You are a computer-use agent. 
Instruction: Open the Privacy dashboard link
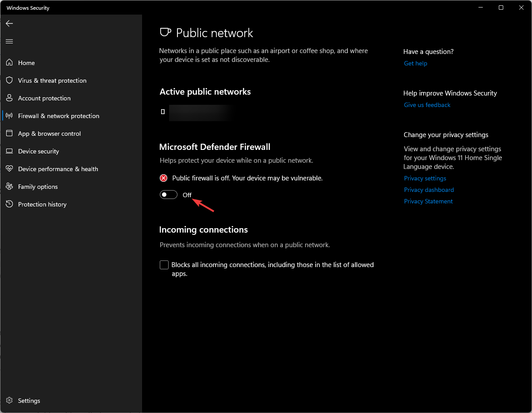(x=429, y=190)
